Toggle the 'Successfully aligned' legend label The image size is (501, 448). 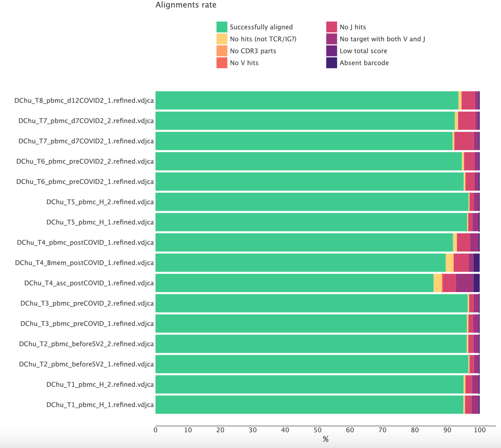click(x=261, y=27)
